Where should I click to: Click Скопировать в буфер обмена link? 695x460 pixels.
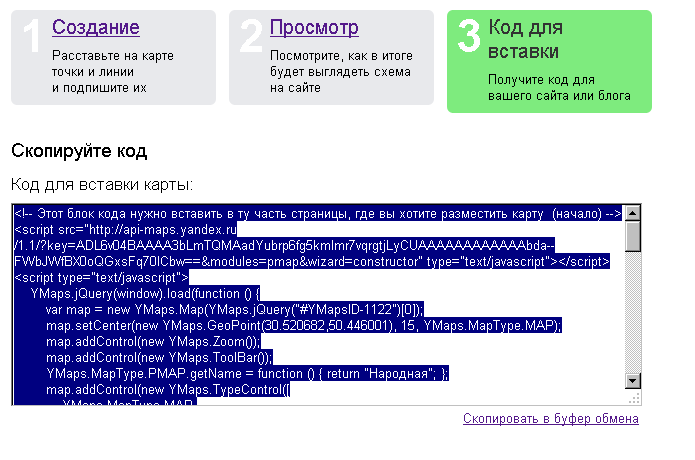click(551, 418)
